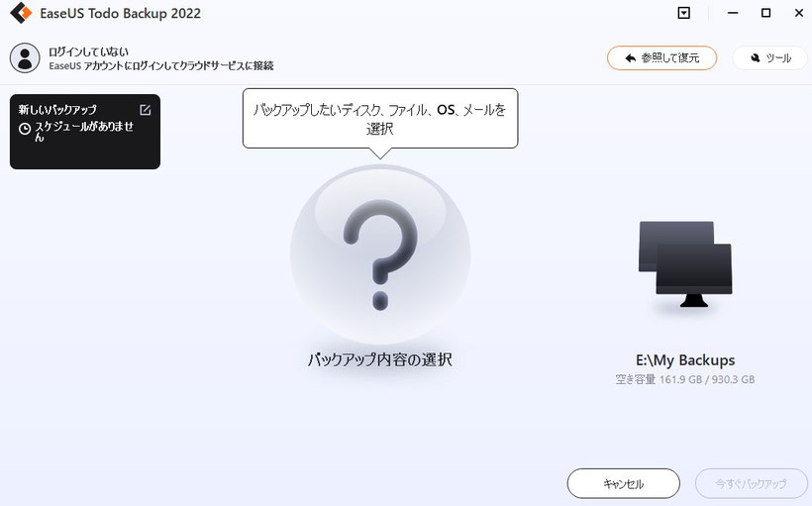Select the question mark backup content sphere

click(380, 254)
